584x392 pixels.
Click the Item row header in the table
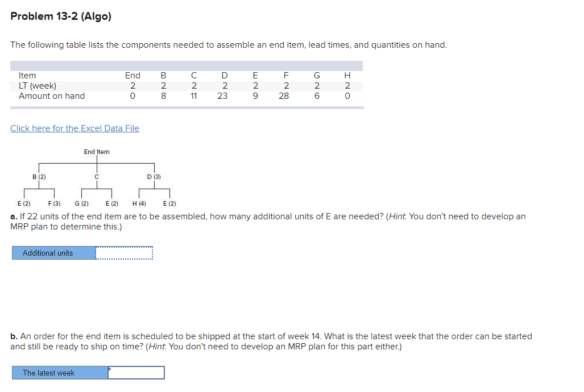click(27, 75)
